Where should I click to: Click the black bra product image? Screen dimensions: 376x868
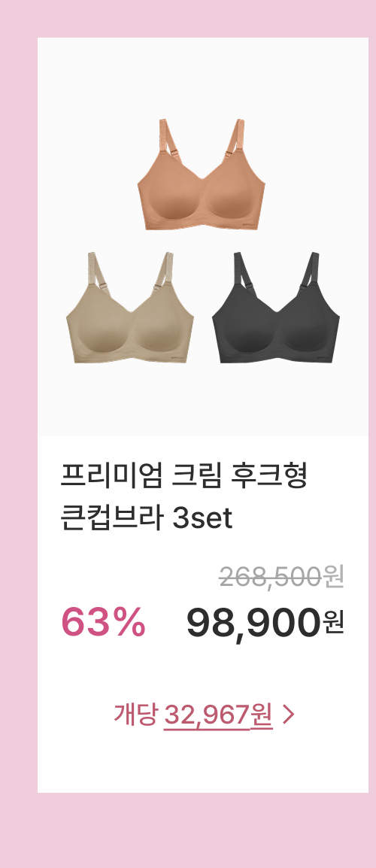tap(276, 308)
